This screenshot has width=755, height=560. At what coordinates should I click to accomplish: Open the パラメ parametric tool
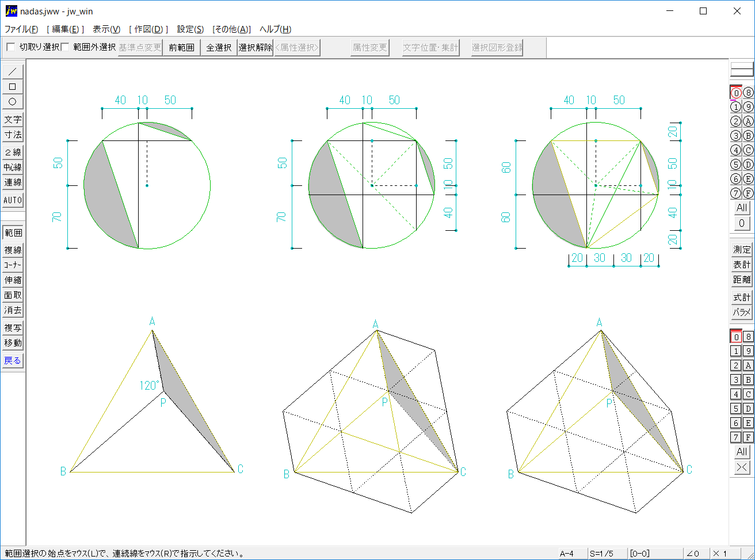pyautogui.click(x=742, y=313)
